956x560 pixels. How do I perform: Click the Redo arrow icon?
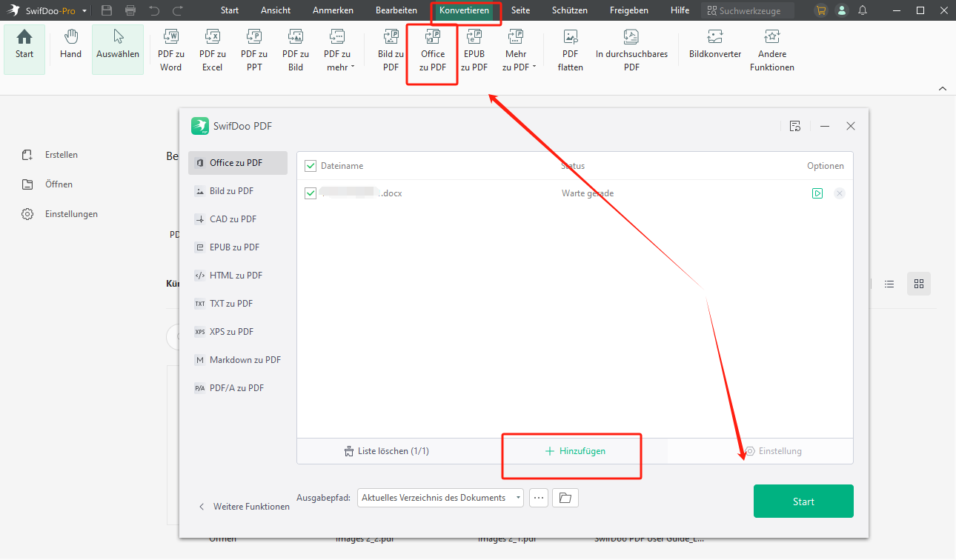[178, 10]
